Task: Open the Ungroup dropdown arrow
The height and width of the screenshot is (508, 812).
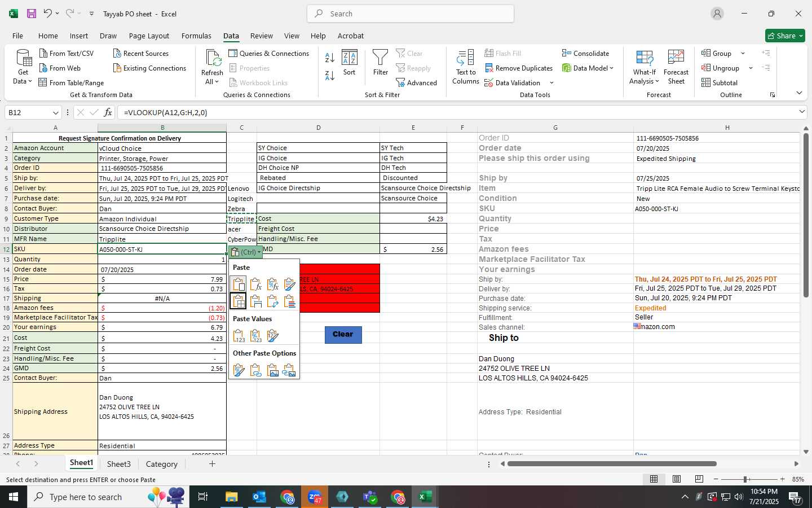Action: [751, 68]
